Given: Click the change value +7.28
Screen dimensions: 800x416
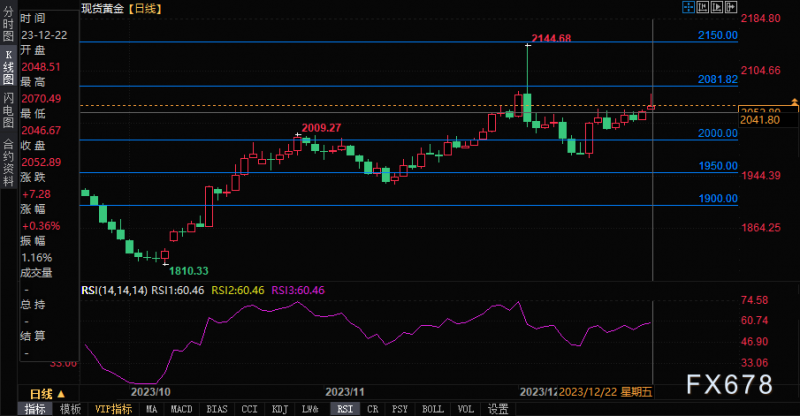Looking at the screenshot, I should pyautogui.click(x=36, y=194).
